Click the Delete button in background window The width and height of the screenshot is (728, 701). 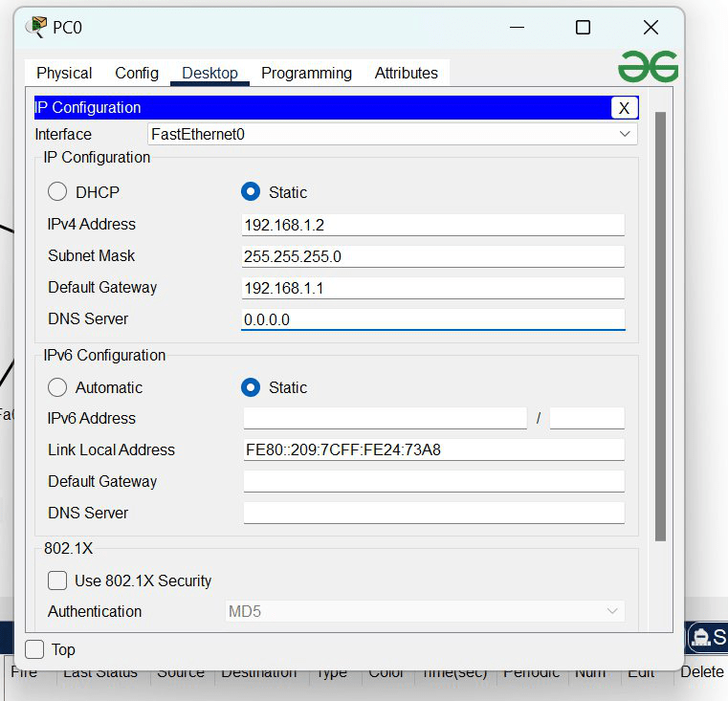[701, 672]
